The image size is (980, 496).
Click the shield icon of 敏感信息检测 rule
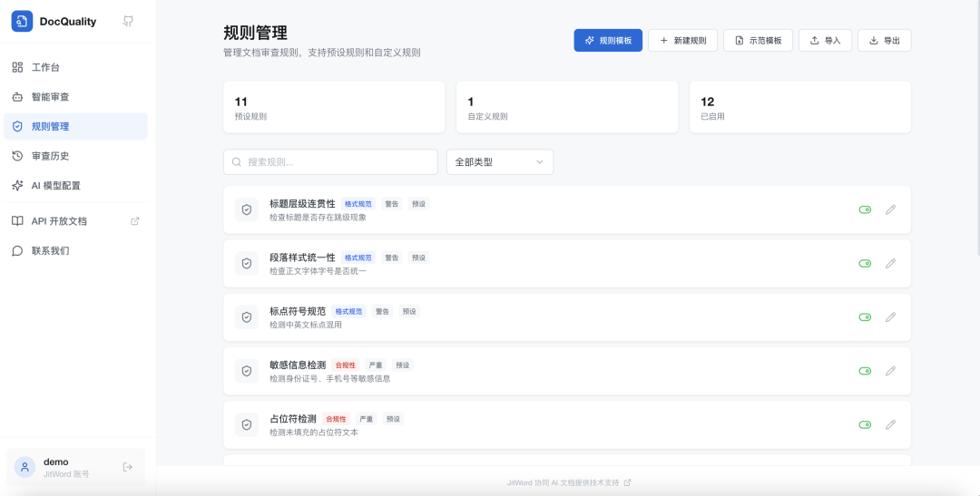(246, 371)
